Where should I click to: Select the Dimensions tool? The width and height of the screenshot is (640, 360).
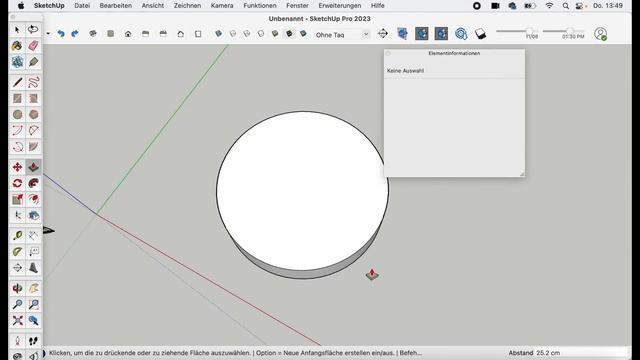click(x=33, y=236)
